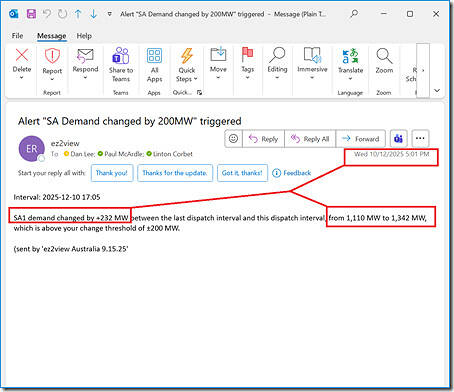The width and height of the screenshot is (454, 392).
Task: Collapse the ribbon with the chevron
Action: (437, 90)
